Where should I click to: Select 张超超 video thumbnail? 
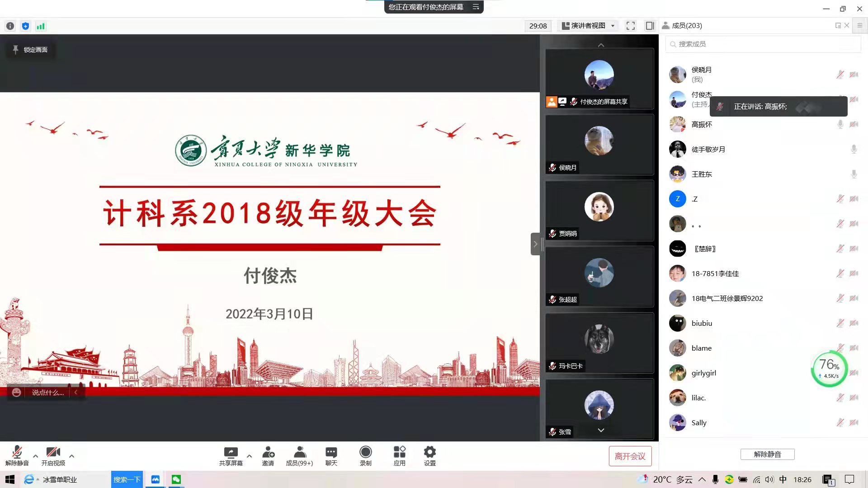599,277
